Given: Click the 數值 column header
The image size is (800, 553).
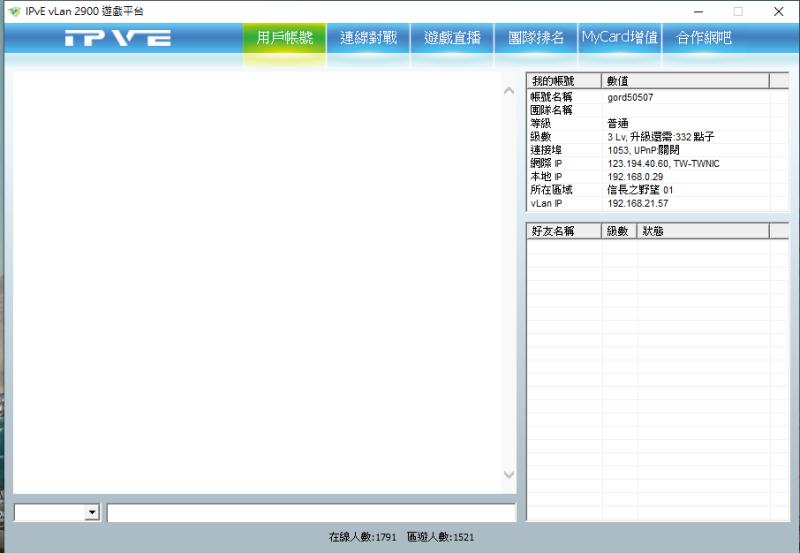Looking at the screenshot, I should click(685, 81).
